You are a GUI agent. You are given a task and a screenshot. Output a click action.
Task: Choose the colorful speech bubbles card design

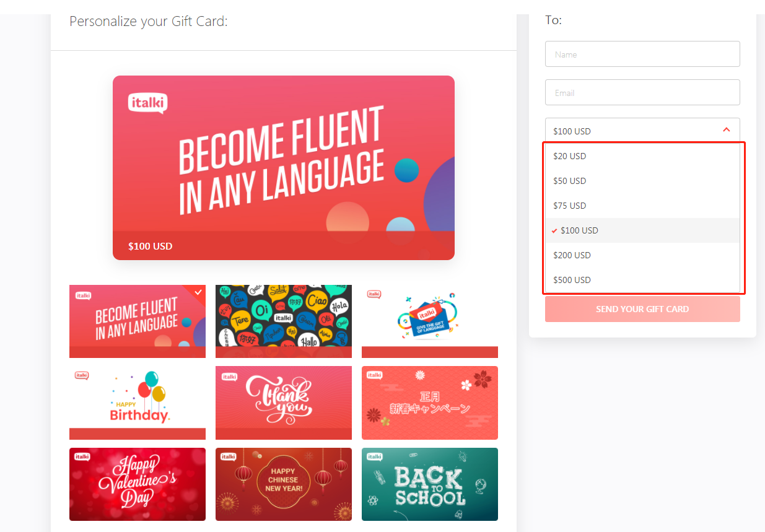284,321
